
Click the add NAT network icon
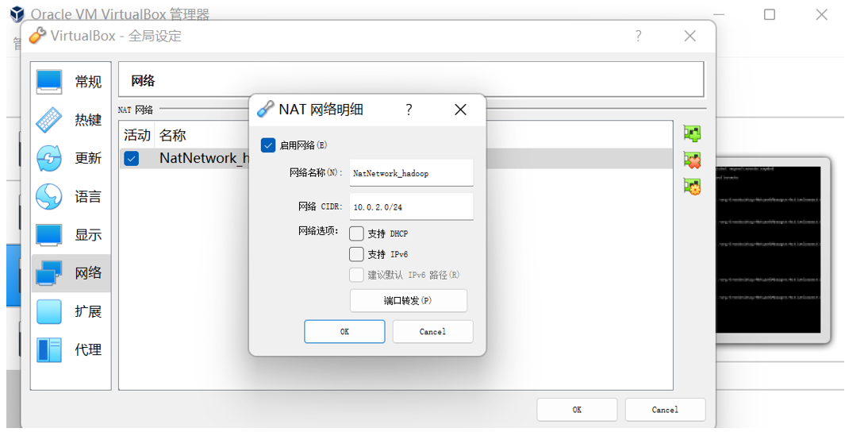pos(692,133)
